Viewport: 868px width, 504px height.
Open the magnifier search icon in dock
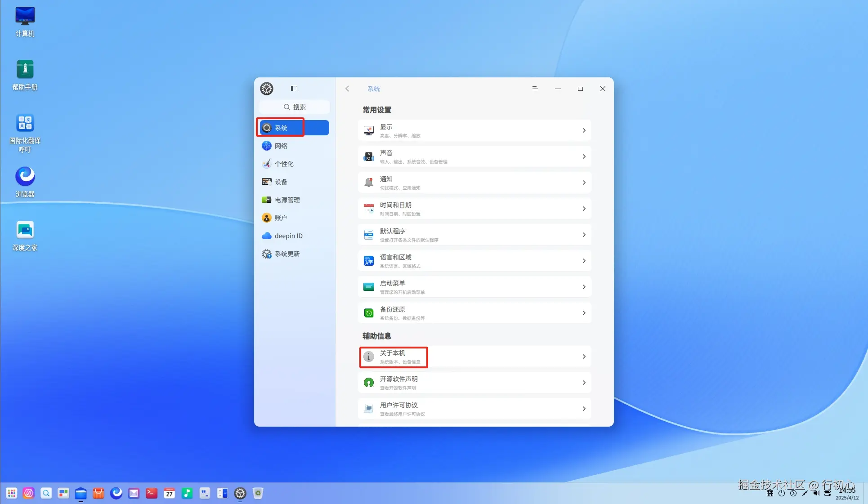tap(46, 493)
